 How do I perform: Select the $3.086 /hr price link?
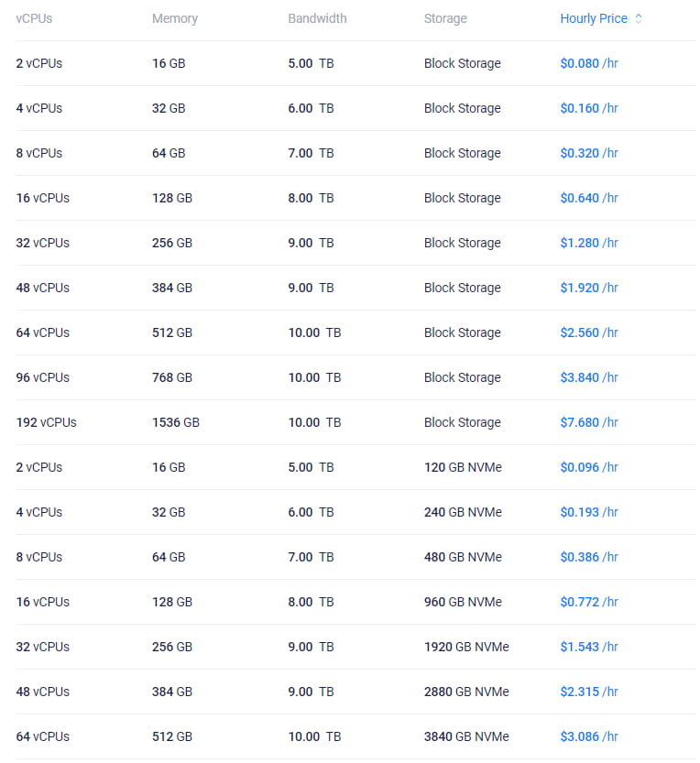pyautogui.click(x=589, y=736)
